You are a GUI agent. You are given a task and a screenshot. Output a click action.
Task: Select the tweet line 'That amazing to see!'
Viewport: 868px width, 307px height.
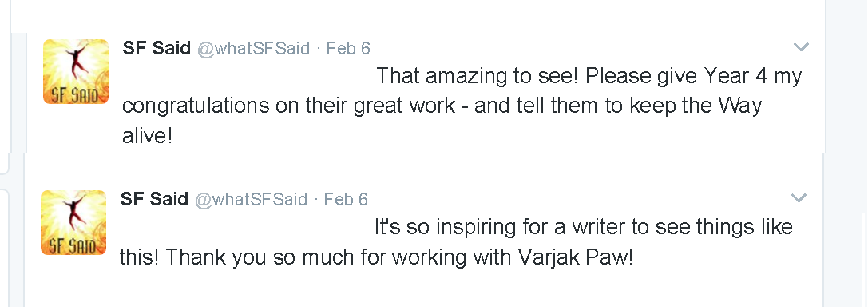pos(589,76)
